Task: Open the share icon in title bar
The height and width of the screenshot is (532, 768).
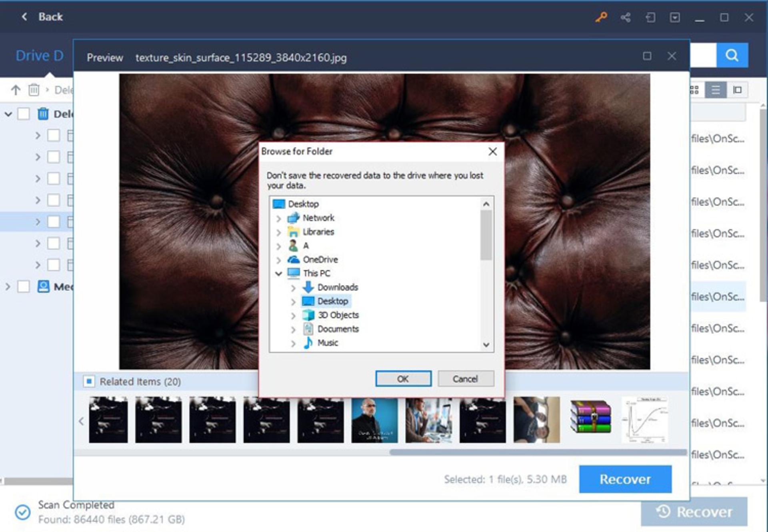Action: (626, 17)
